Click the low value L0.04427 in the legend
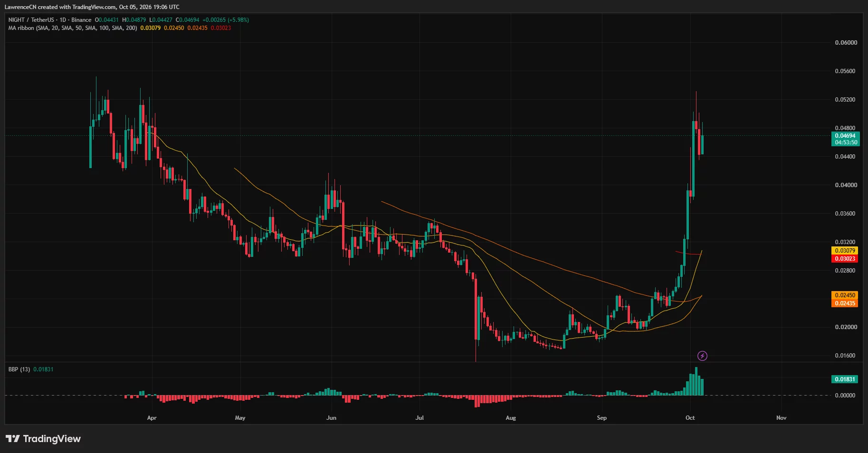 tap(161, 20)
